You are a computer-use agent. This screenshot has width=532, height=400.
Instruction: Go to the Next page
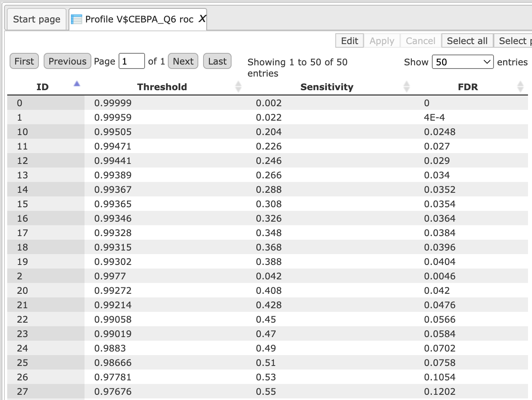[183, 61]
